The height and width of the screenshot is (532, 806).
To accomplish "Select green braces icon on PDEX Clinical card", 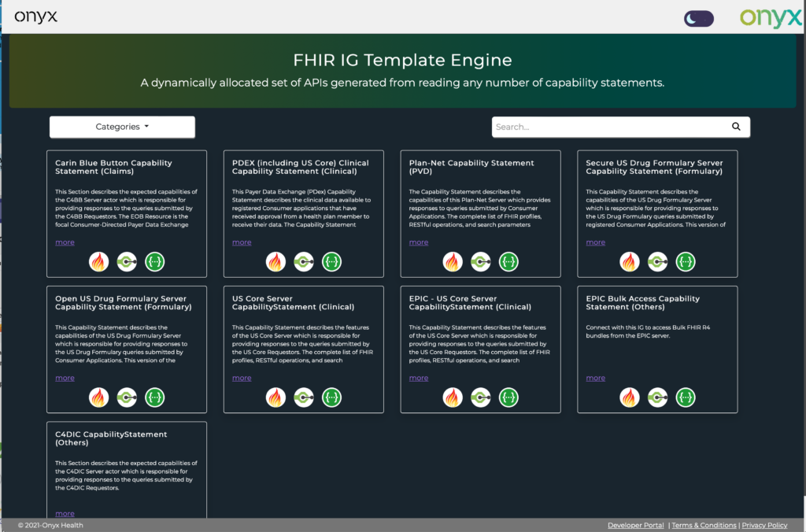I will click(331, 261).
